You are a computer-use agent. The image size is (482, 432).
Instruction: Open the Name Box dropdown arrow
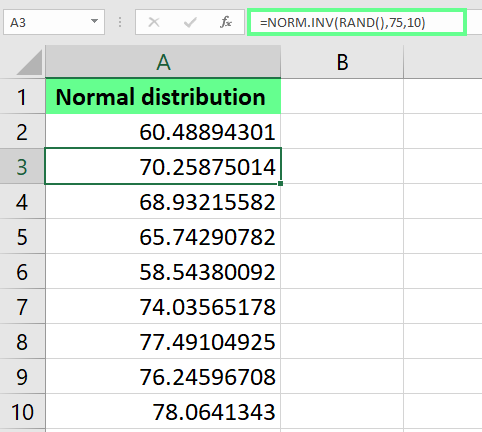click(x=94, y=21)
